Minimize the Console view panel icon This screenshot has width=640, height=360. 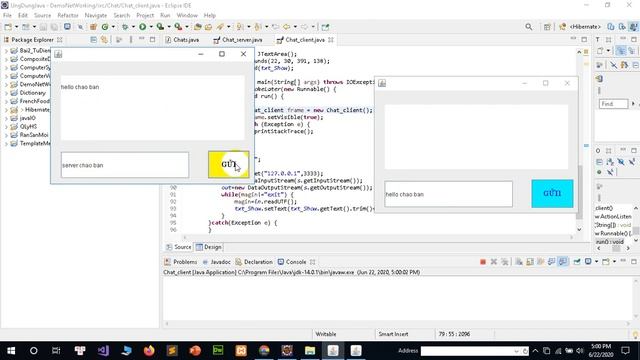point(623,261)
